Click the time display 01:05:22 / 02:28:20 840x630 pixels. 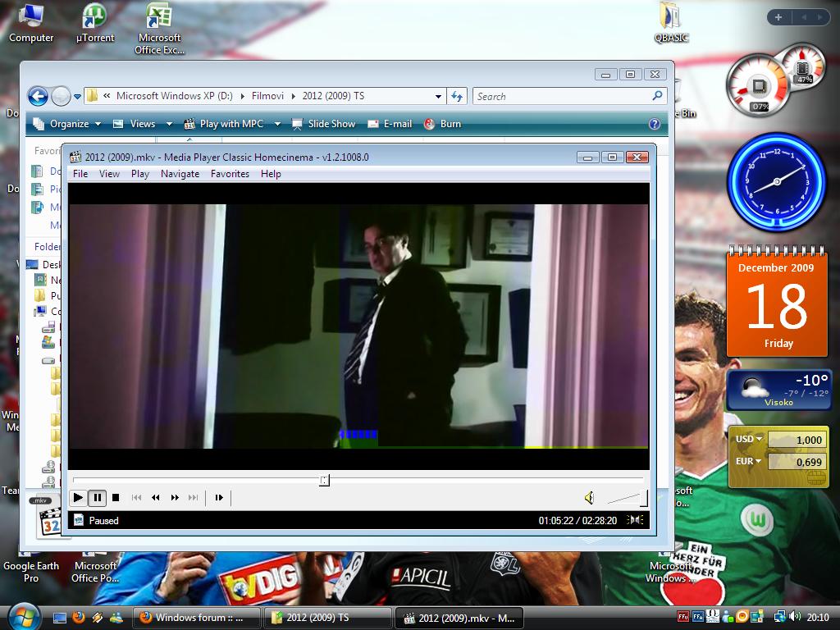pyautogui.click(x=577, y=520)
